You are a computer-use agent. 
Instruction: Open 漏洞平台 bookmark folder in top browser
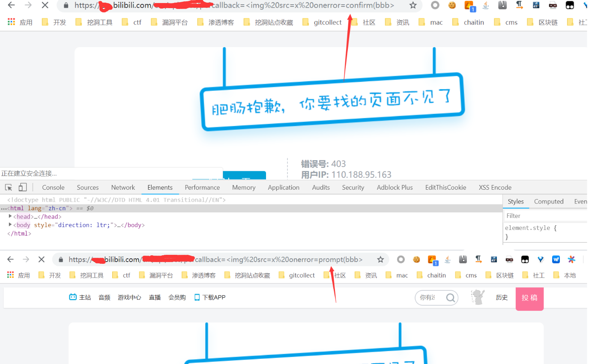[x=169, y=22]
